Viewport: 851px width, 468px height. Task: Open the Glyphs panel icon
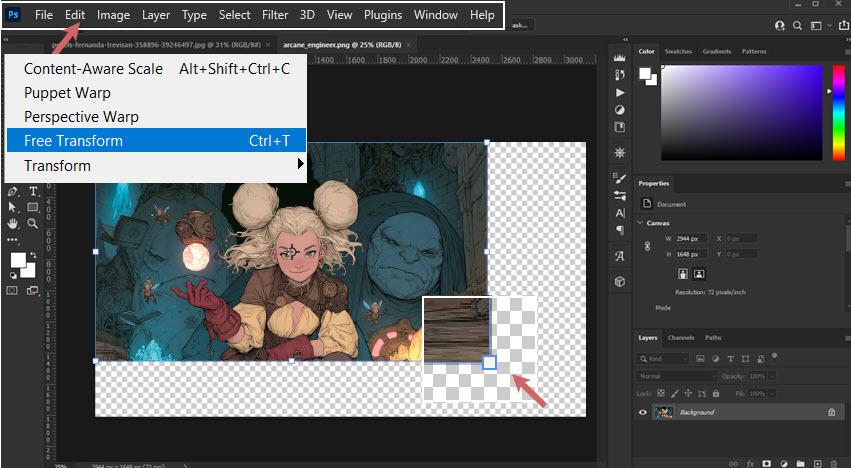point(619,256)
